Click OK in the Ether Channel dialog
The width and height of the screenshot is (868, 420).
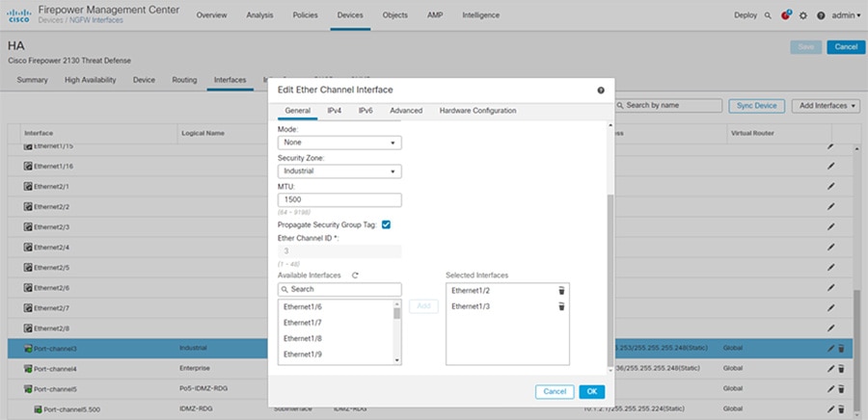[592, 392]
